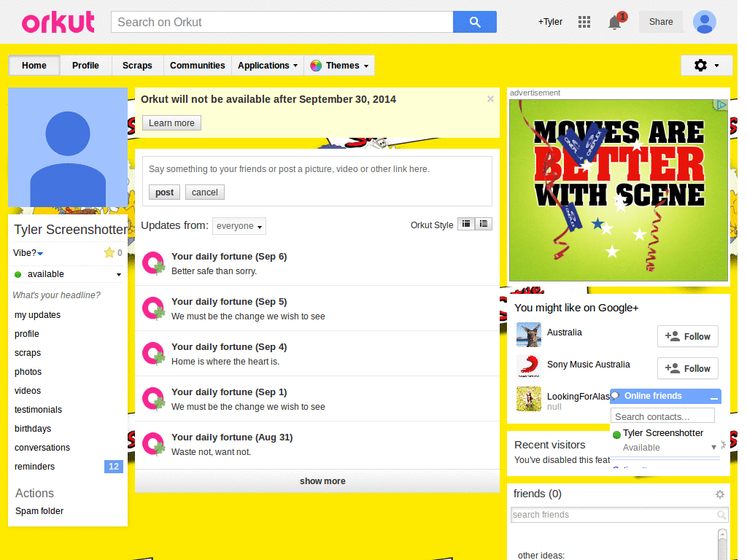Switch to compact list view style
Image resolution: width=747 pixels, height=560 pixels.
466,224
